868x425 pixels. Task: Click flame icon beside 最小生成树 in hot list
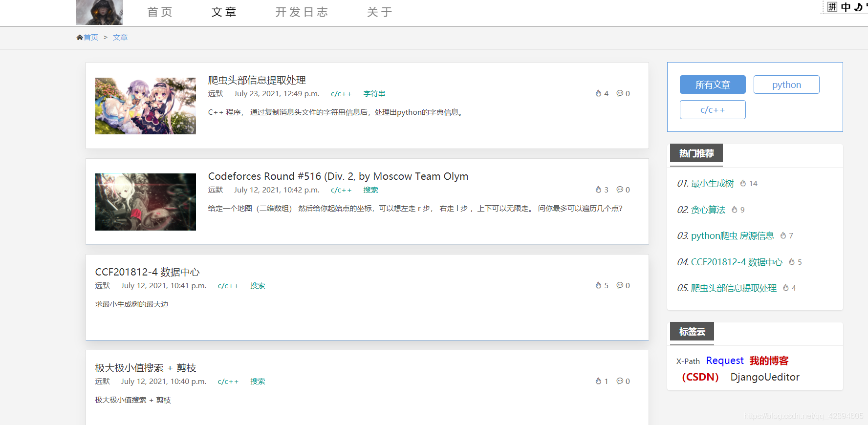743,183
